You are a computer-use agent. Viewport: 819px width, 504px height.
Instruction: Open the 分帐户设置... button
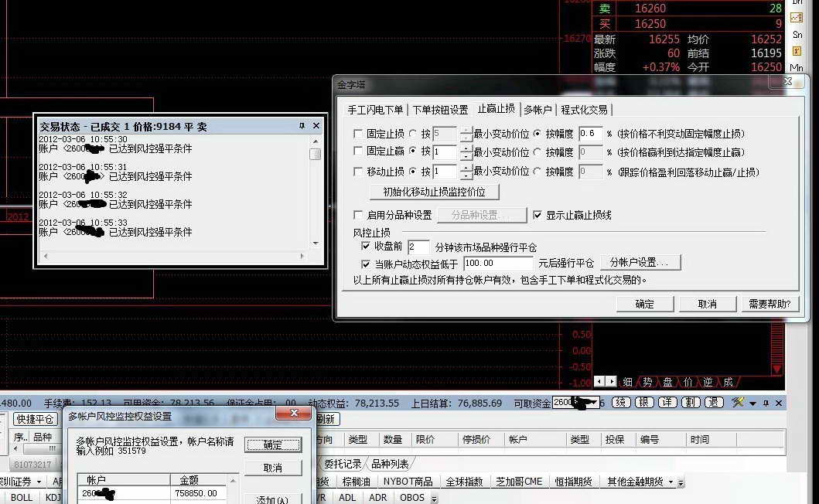tap(640, 262)
